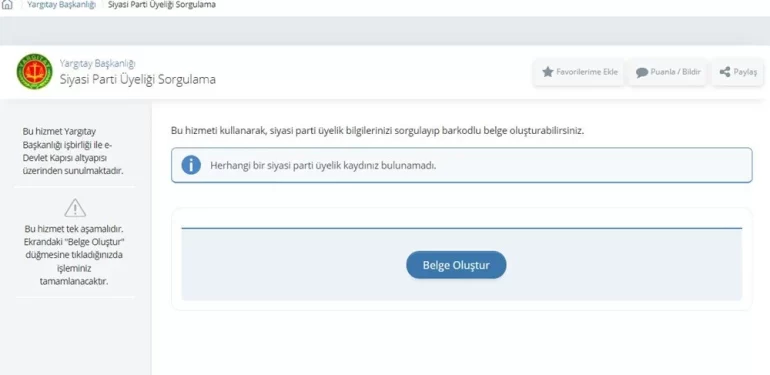
Task: Select the 'Herhangi bir siyasi parti üyelik' message
Action: pyautogui.click(x=323, y=165)
